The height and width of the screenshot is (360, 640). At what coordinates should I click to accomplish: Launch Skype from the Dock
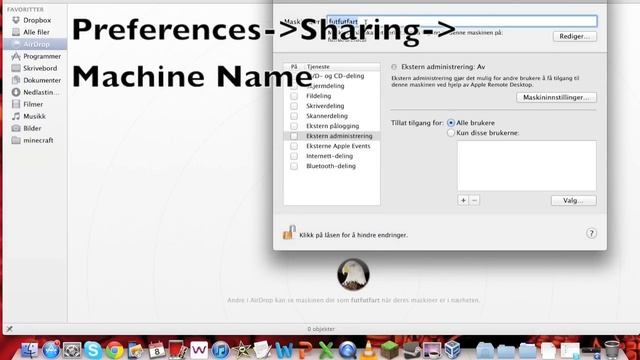tap(93, 350)
